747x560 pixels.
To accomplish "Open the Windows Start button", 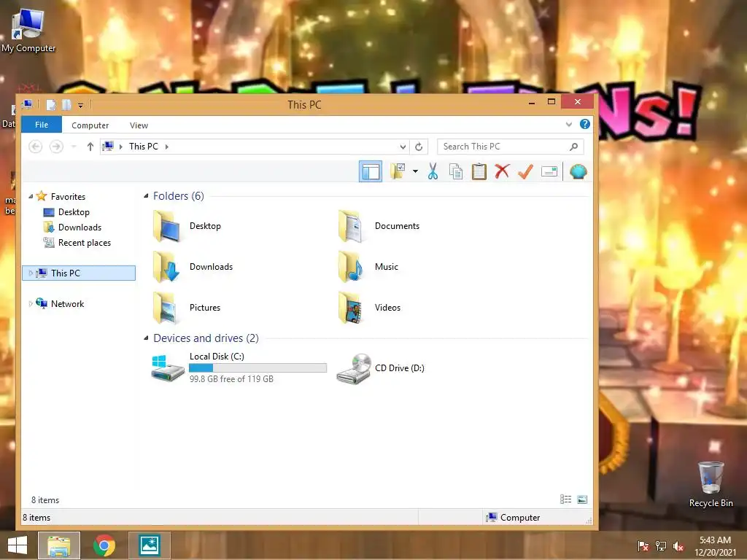I will [18, 545].
